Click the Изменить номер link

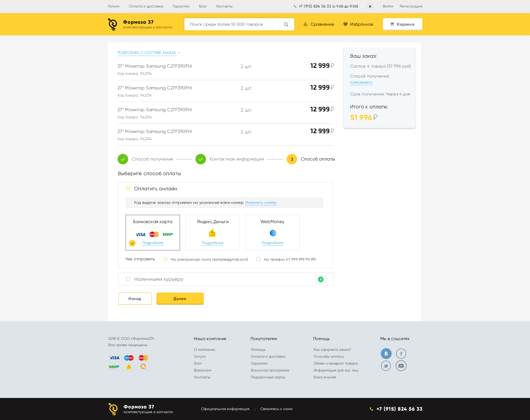[261, 203]
